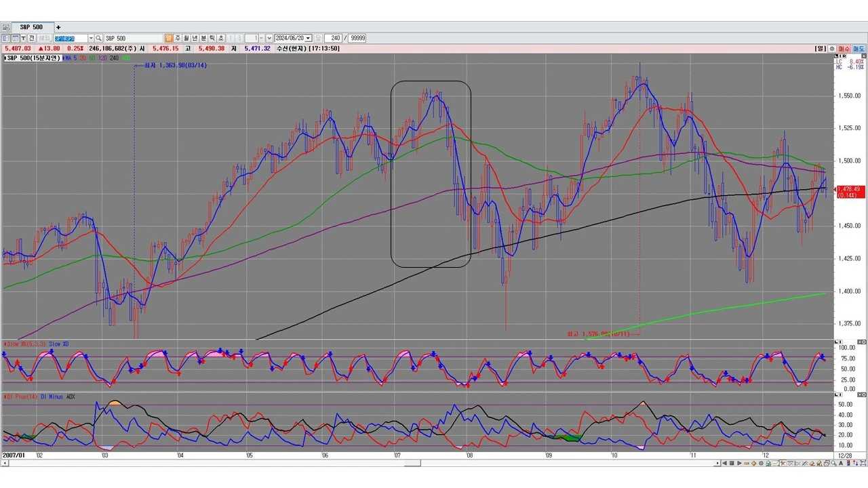868x488 pixels.
Task: Click the volume value 246,186,682(주)
Action: [x=113, y=49]
